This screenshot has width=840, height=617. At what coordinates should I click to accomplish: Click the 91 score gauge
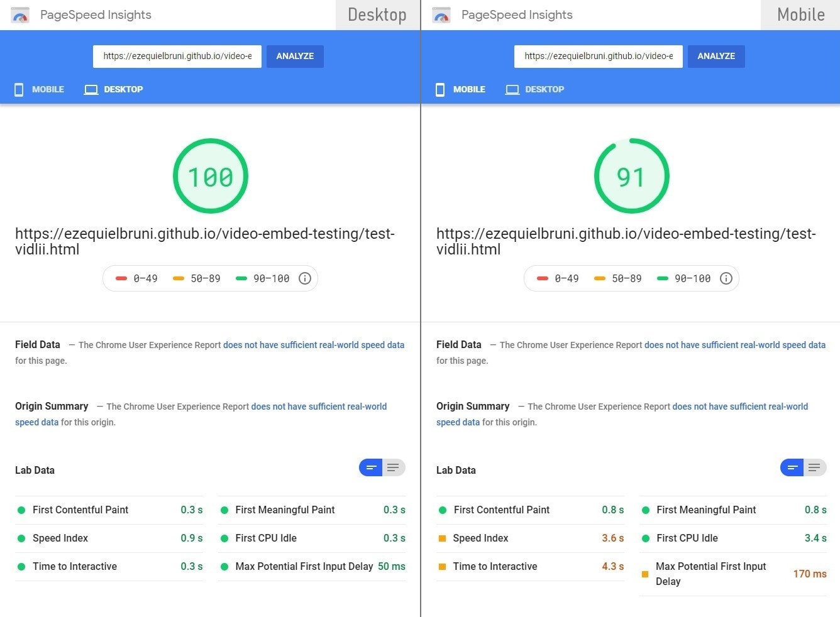(631, 176)
